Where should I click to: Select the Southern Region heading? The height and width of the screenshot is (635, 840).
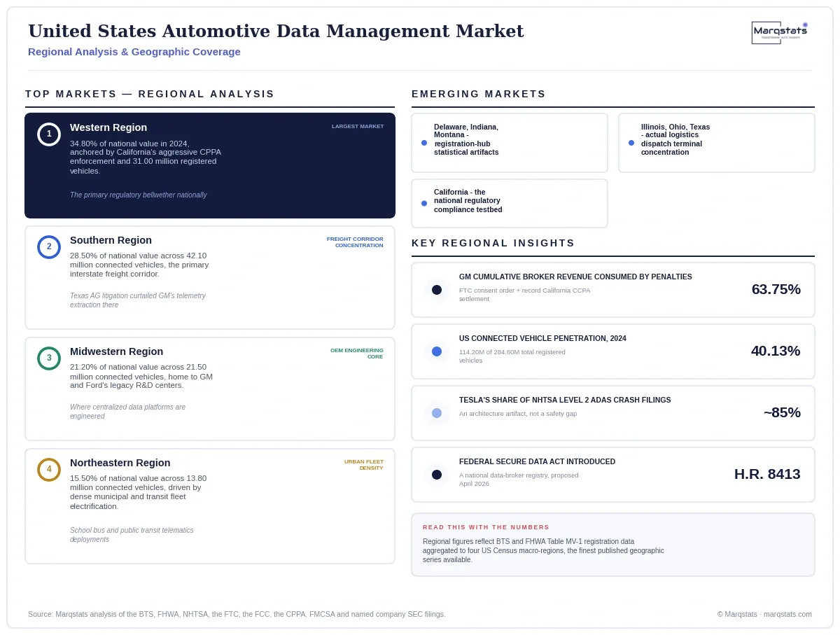pyautogui.click(x=111, y=240)
